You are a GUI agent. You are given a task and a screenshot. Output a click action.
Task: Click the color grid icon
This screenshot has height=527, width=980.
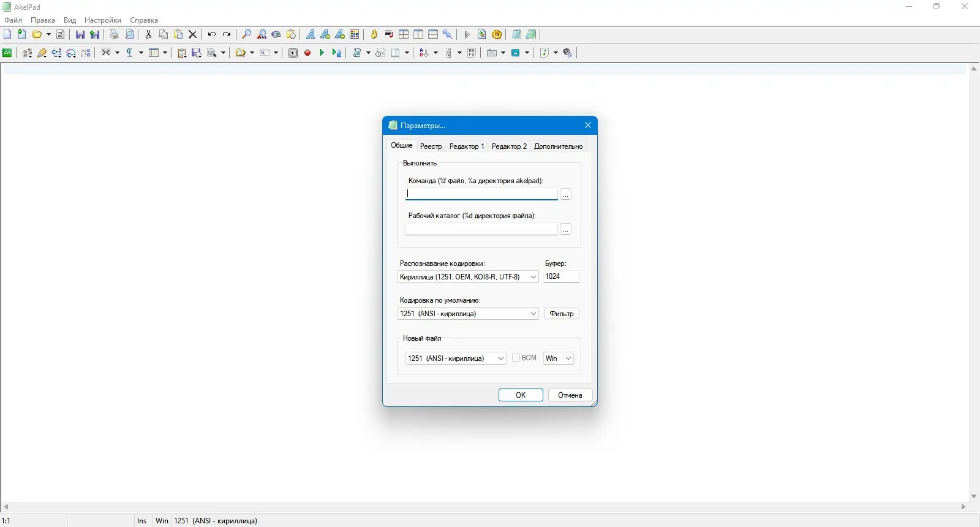[355, 35]
